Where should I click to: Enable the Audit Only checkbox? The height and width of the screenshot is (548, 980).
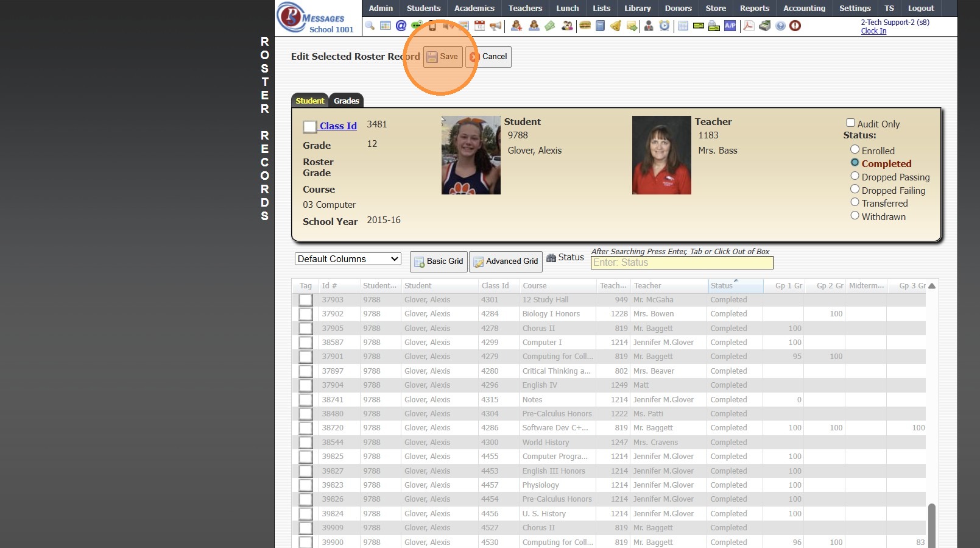pyautogui.click(x=850, y=123)
